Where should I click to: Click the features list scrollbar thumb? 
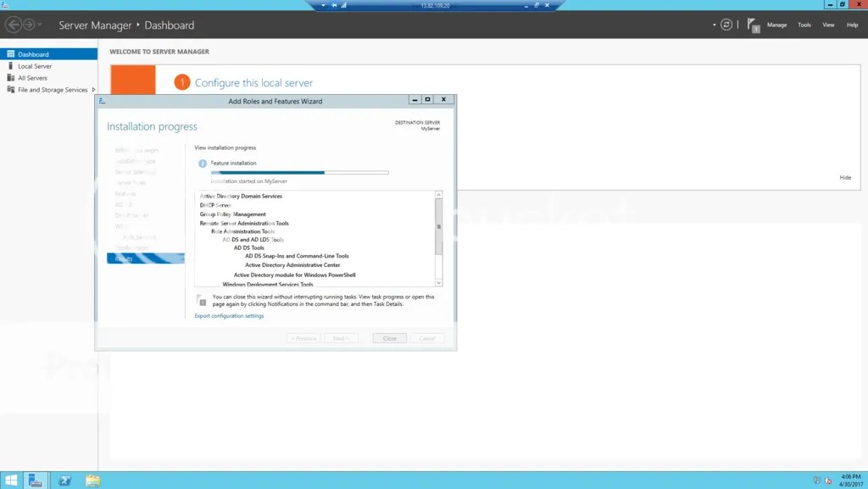438,227
